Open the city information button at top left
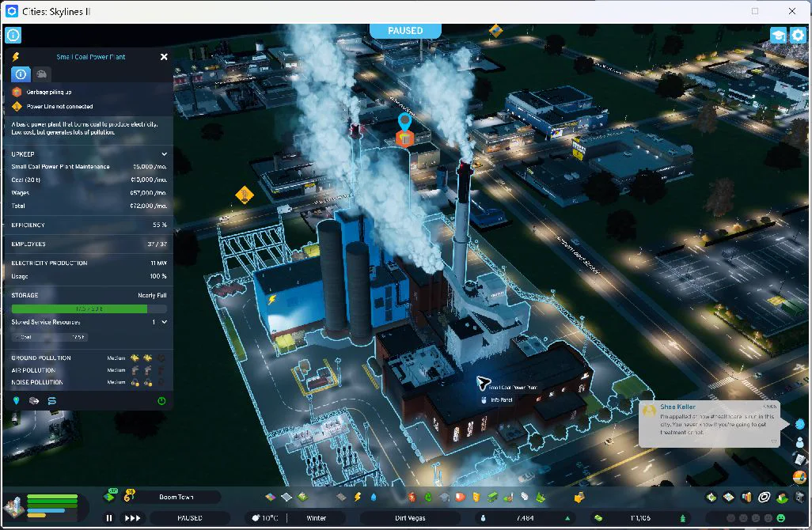Viewport: 812px width, 530px height. pos(13,35)
